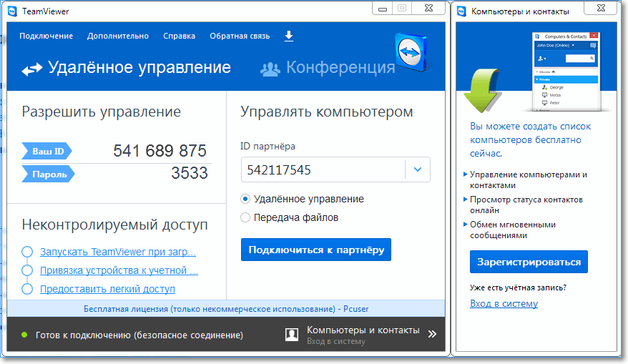Image resolution: width=628 pixels, height=364 pixels.
Task: Click Просмотр статуса контактов онлайн bullet
Action: click(526, 205)
